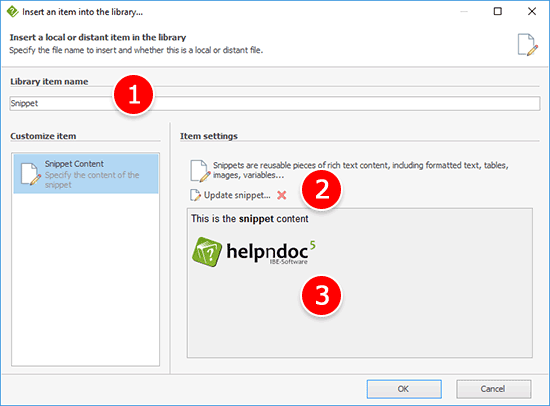Select the Snippet Content item in Customize list
This screenshot has height=406, width=550.
tap(86, 174)
